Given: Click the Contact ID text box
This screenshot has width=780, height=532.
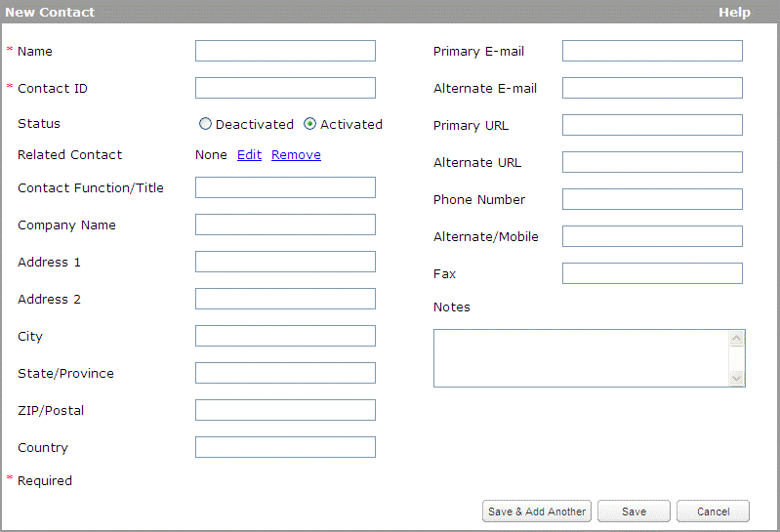Looking at the screenshot, I should 285,88.
